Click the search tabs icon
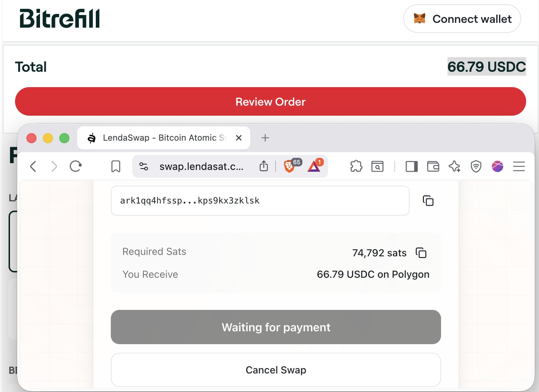 pos(377,166)
